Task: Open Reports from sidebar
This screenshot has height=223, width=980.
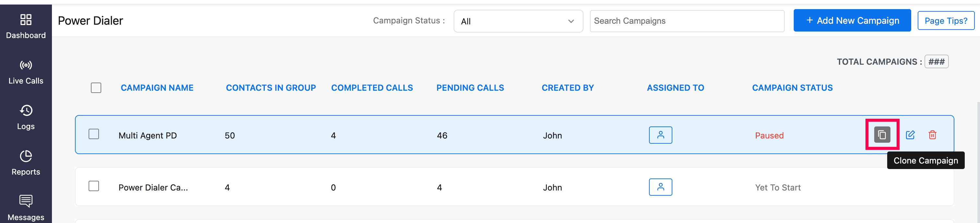Action: [26, 163]
